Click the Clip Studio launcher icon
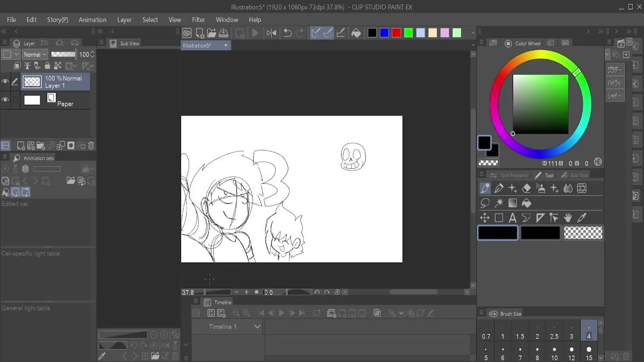 [187, 33]
